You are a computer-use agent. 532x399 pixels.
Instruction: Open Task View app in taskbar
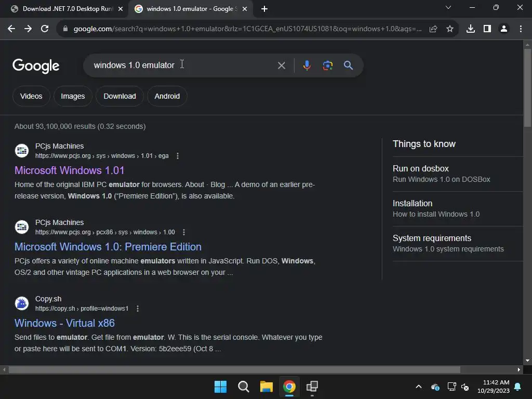[312, 387]
